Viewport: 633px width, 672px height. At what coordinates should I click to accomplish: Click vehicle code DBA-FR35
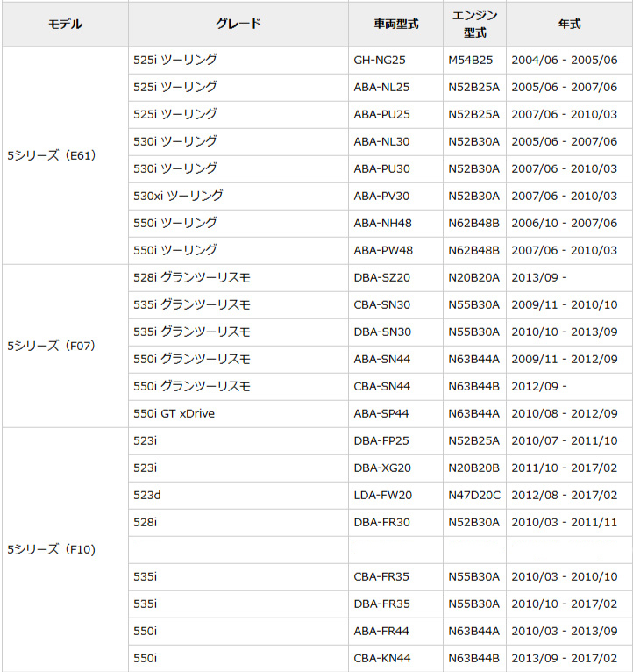point(381,604)
